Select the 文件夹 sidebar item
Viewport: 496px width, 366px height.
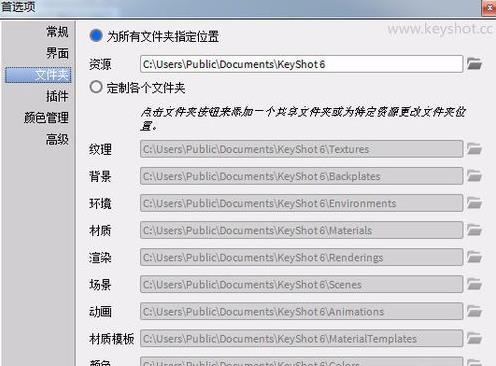tap(38, 75)
